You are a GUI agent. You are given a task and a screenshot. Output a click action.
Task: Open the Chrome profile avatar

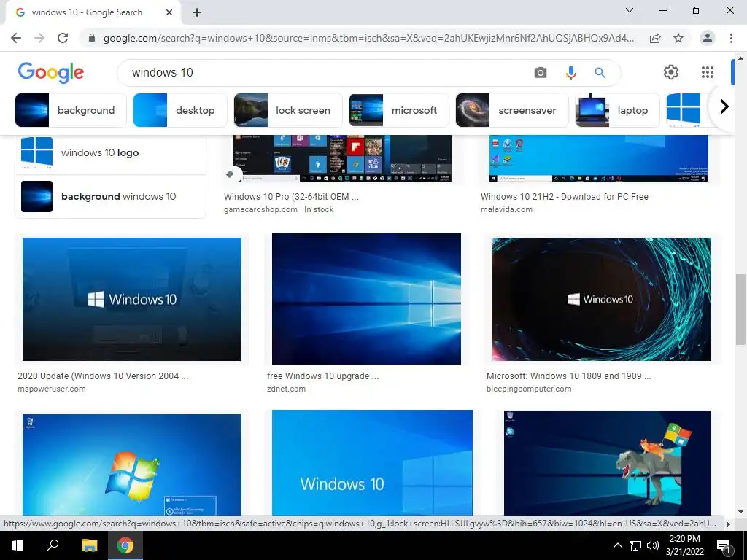tap(708, 38)
